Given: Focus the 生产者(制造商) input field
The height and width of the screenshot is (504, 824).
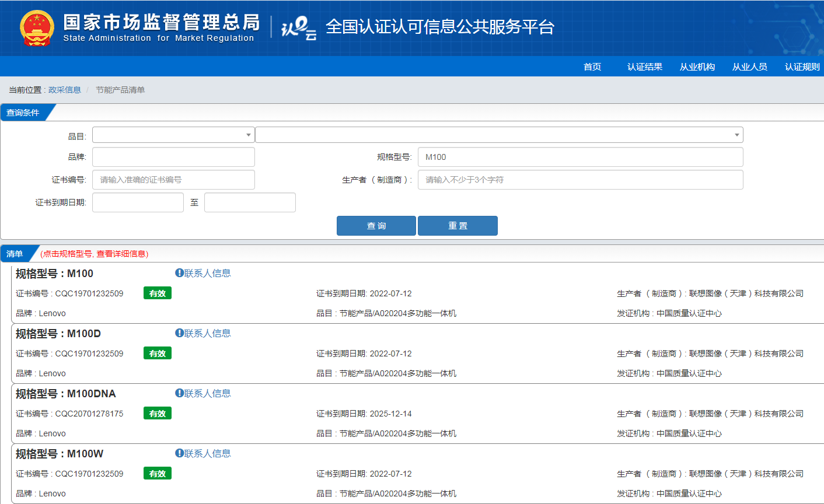Looking at the screenshot, I should [581, 180].
